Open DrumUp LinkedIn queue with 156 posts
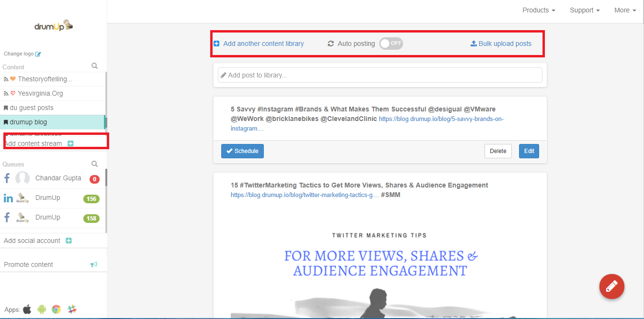 pos(53,198)
